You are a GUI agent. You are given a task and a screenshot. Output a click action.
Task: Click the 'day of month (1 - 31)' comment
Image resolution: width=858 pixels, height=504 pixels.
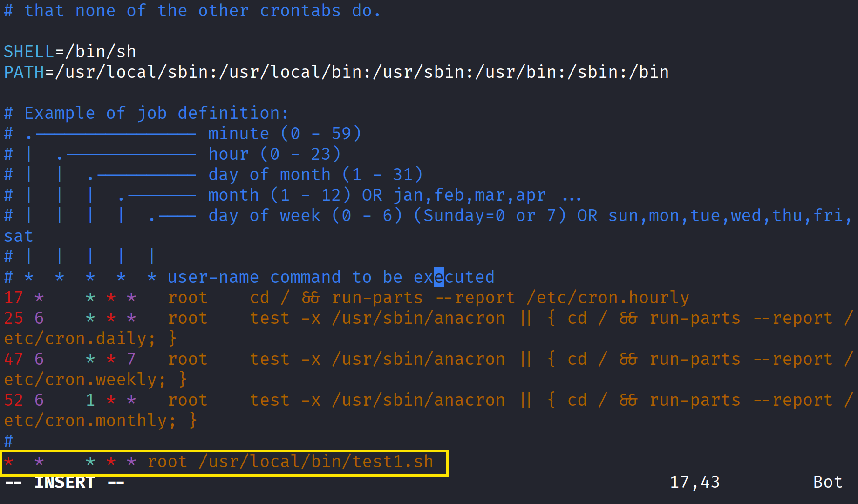point(316,175)
